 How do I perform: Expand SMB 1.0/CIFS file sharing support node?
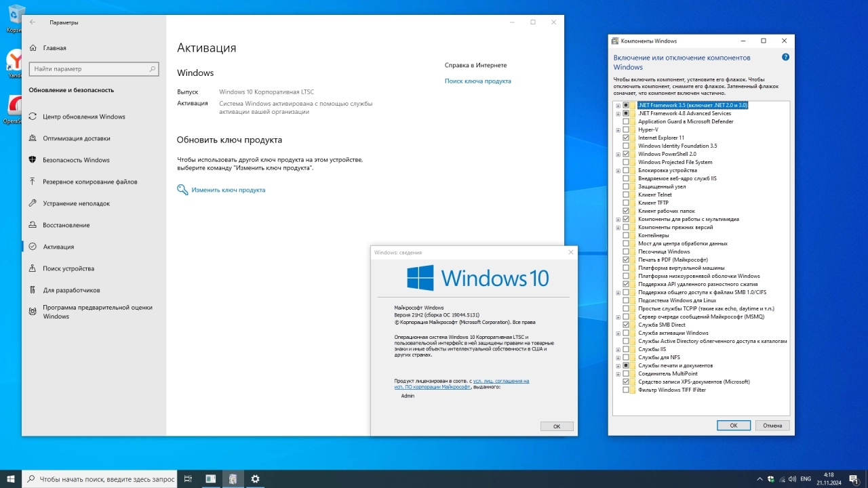[x=618, y=292]
